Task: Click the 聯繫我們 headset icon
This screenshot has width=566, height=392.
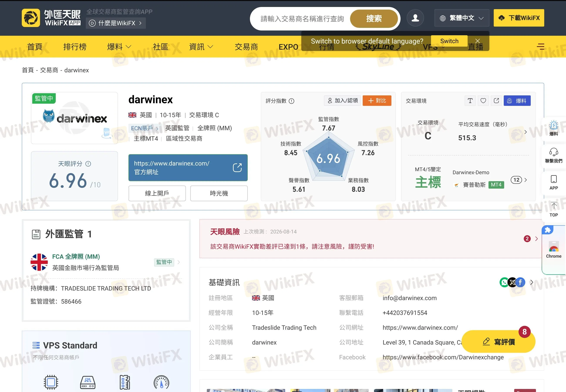Action: pos(553,152)
